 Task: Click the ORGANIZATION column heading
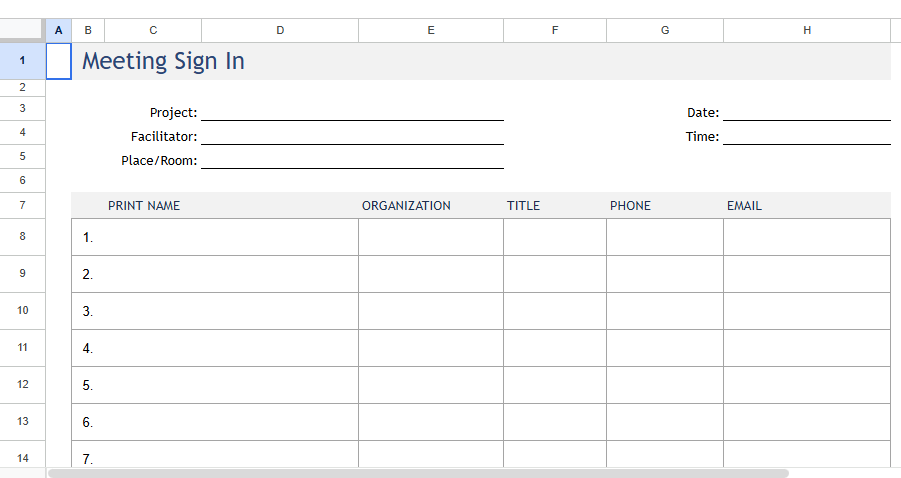406,206
